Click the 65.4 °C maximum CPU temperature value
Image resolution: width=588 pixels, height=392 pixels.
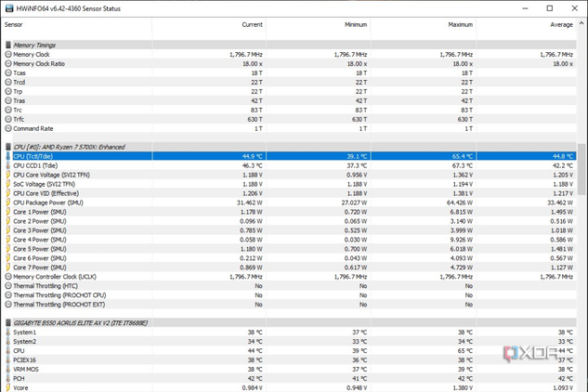[462, 156]
